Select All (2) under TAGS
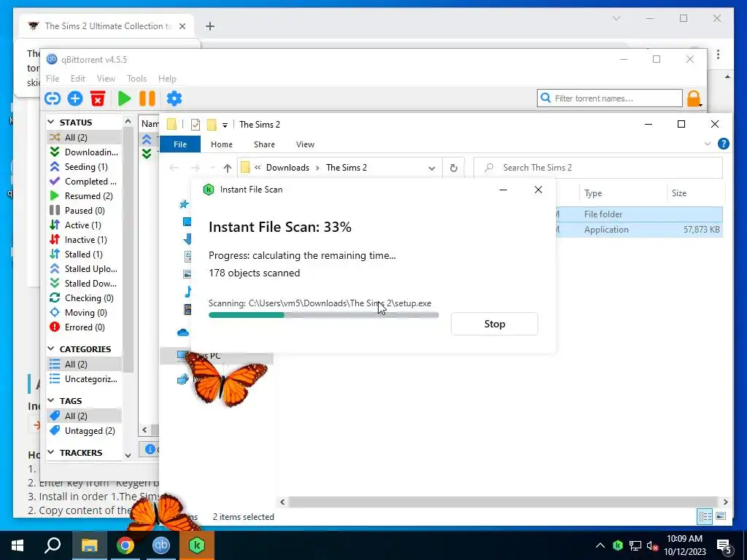747x560 pixels. click(85, 416)
